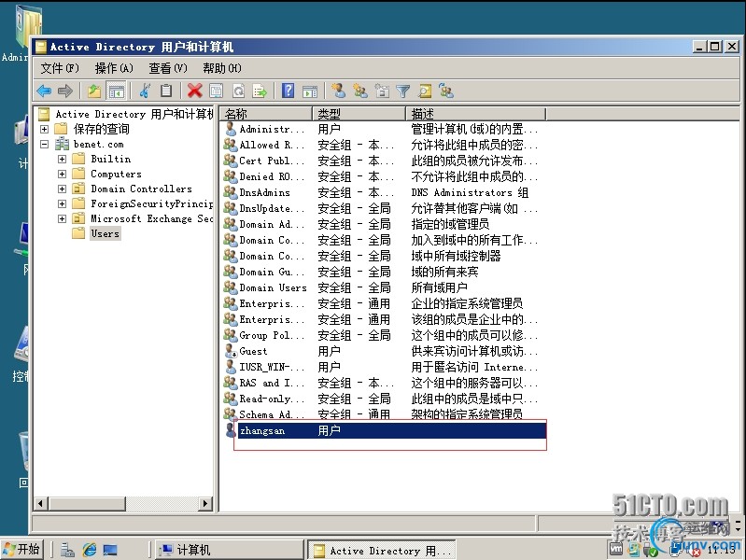Add selected objects to group icon

446,91
